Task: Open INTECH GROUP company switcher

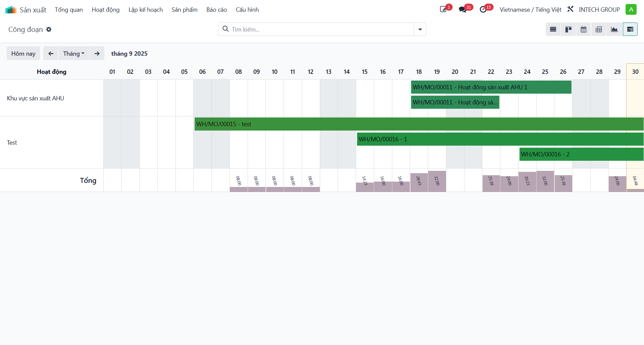Action: (599, 10)
